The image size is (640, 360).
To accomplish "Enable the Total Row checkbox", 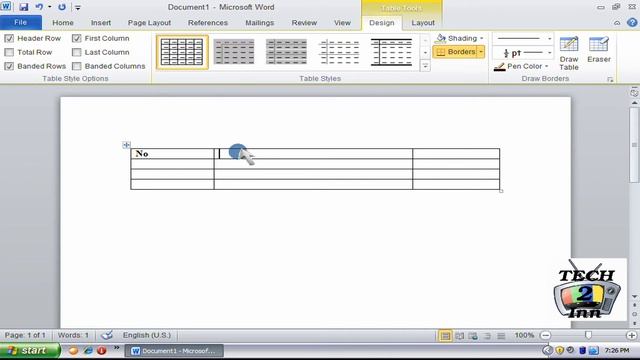I will [9, 52].
